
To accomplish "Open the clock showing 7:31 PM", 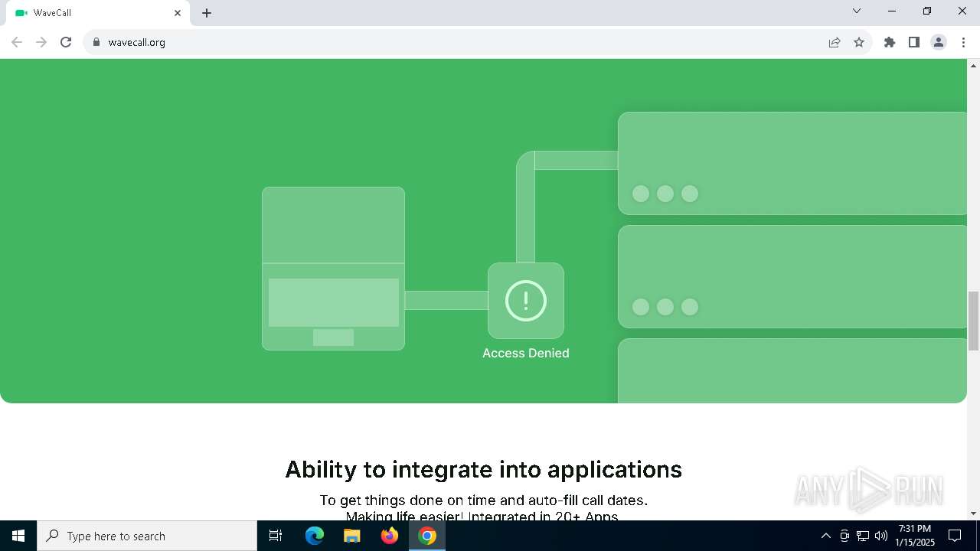I will click(915, 536).
